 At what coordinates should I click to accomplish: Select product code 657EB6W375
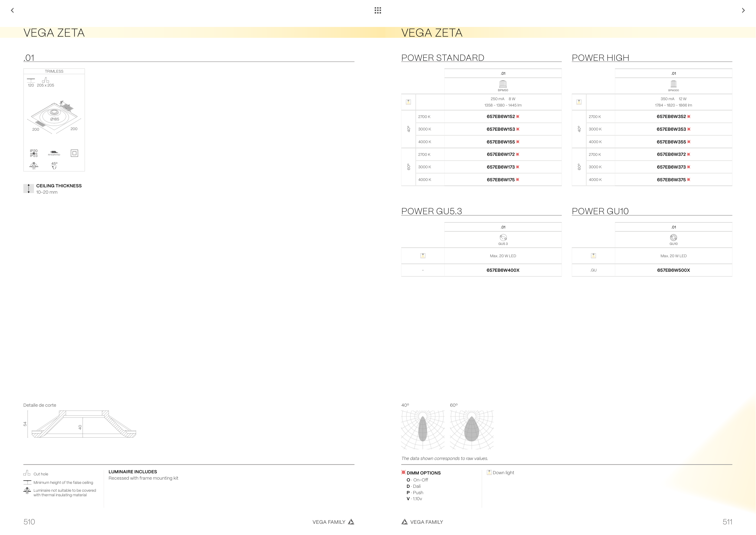(671, 180)
